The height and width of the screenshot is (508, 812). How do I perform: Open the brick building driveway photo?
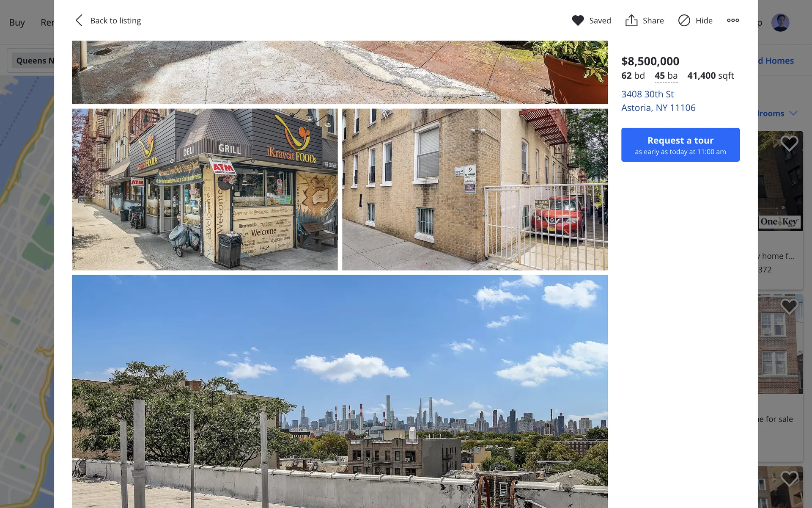coord(475,189)
